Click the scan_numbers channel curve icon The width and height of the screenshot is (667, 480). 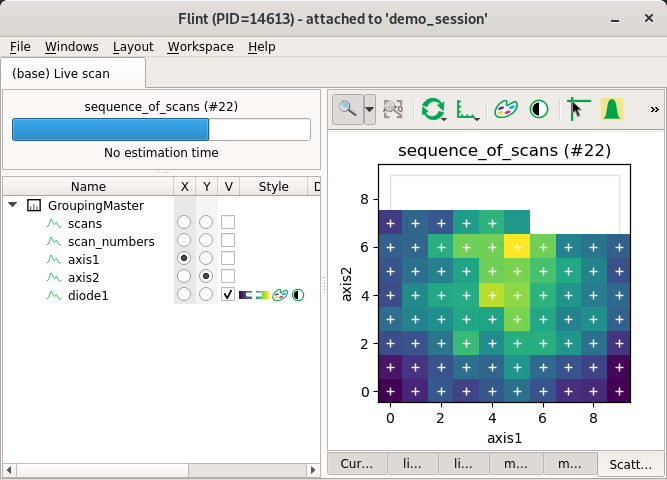coord(54,241)
